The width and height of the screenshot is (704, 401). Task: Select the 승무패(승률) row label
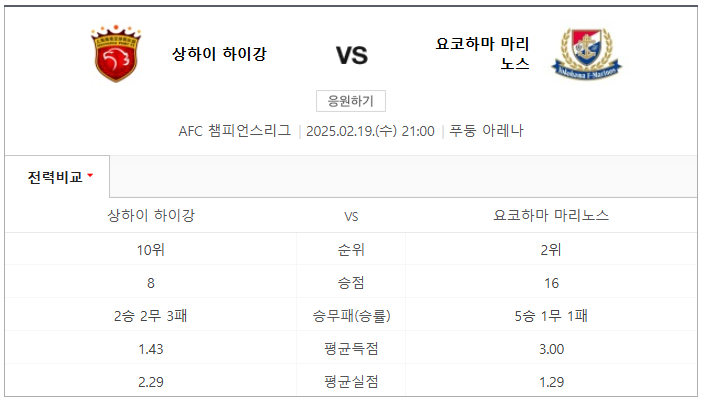351,316
